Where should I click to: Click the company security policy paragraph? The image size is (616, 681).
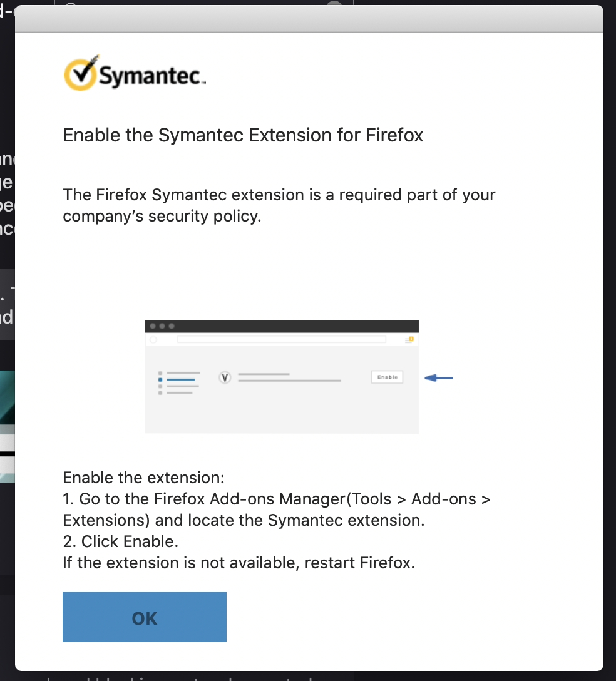279,205
